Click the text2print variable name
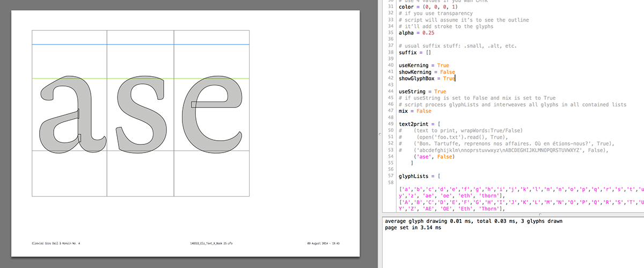Screen dimensions: 644x268 pos(413,124)
